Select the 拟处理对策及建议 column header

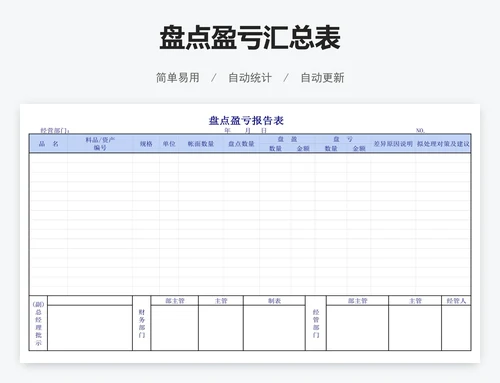443,144
